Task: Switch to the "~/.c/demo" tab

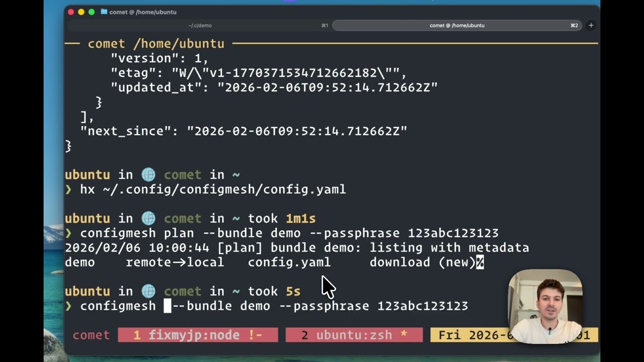Action: click(200, 25)
